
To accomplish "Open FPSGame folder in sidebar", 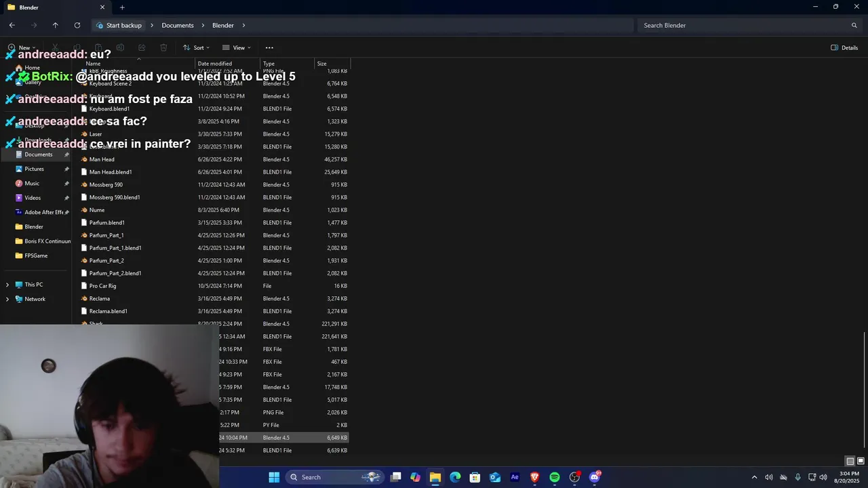I will point(36,256).
